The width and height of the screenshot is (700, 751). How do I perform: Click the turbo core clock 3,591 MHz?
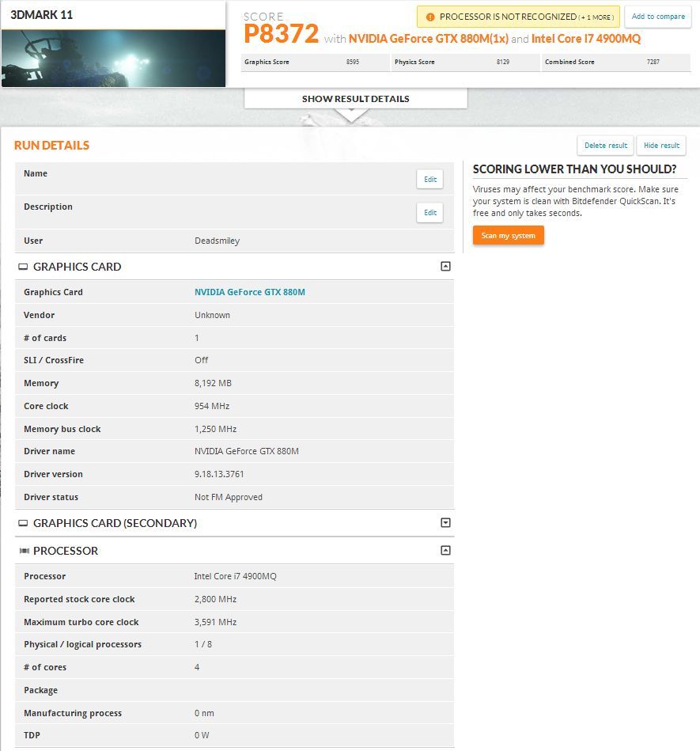[x=215, y=622]
